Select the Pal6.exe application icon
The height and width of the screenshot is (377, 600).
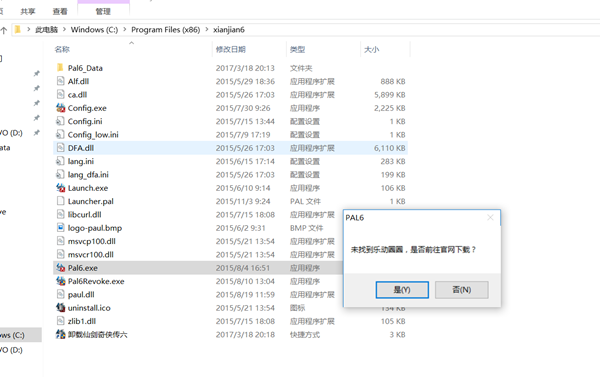point(60,268)
